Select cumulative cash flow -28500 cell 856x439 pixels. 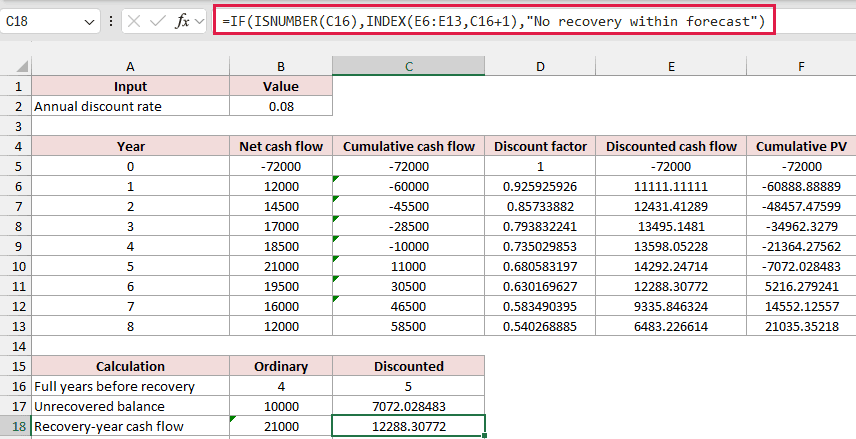(408, 227)
